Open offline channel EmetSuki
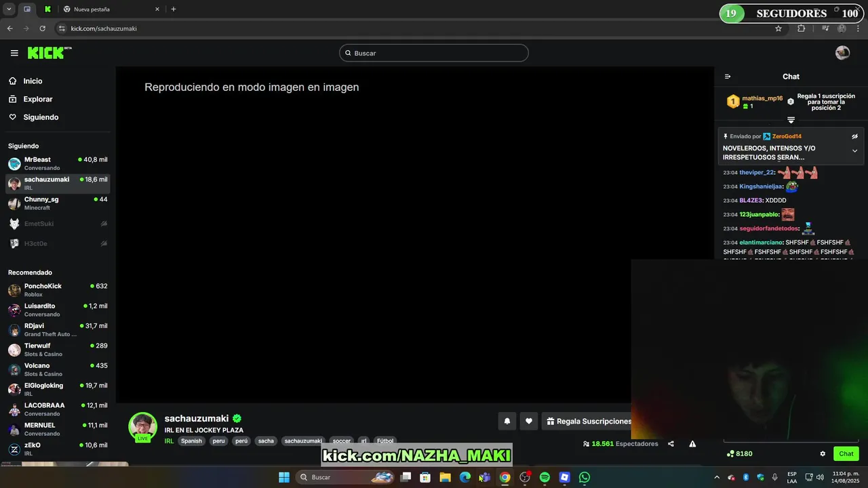 click(58, 224)
